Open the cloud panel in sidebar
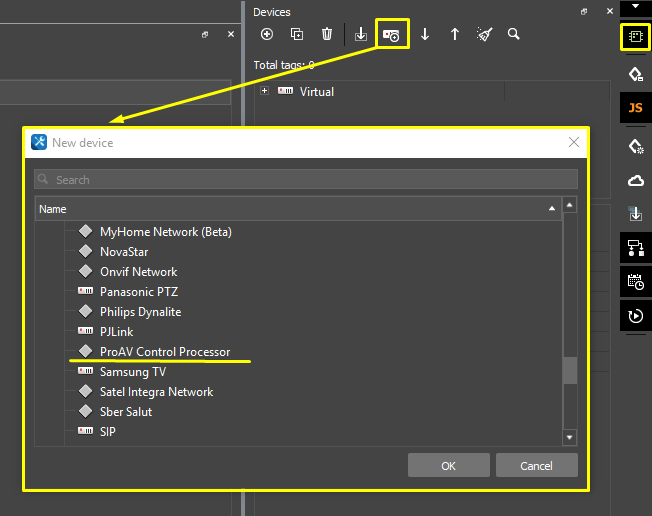 click(x=635, y=180)
